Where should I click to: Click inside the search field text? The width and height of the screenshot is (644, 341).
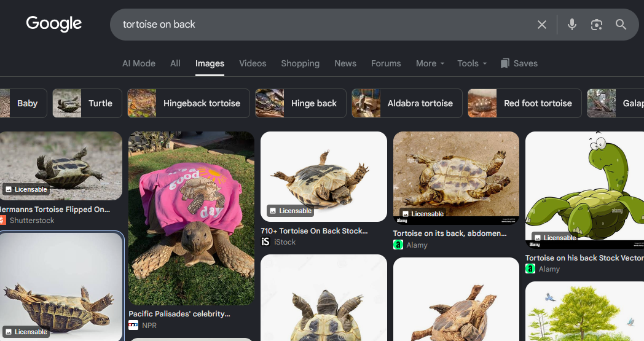(159, 24)
